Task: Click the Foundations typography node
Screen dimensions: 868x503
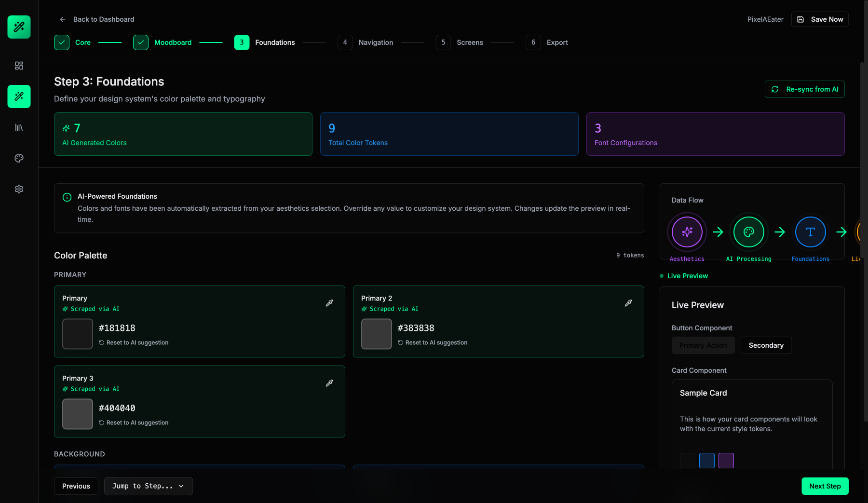Action: (x=811, y=232)
